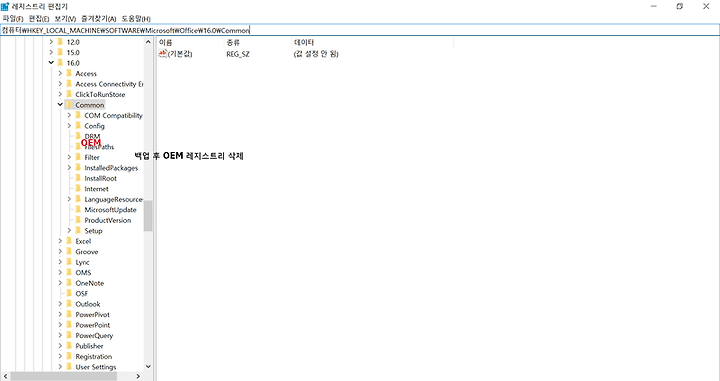720x381 pixels.
Task: Click the MicrosoftUpdate folder icon
Action: click(x=78, y=209)
